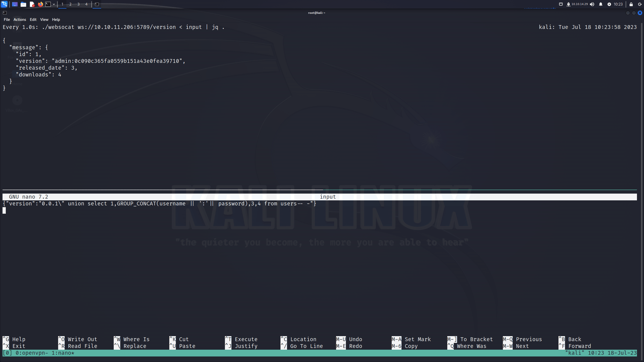Screen dimensions: 644x362
Task: Switch to workspace 4
Action: coord(86,4)
